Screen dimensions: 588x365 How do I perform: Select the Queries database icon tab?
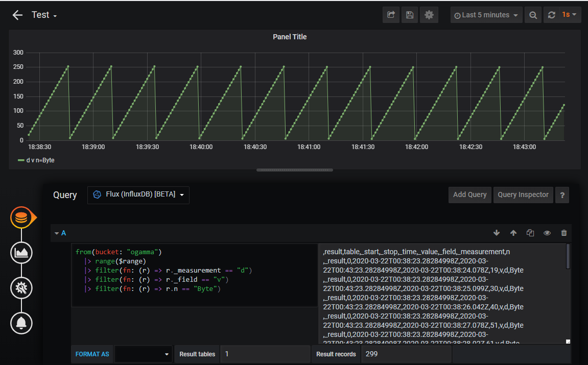(x=21, y=218)
